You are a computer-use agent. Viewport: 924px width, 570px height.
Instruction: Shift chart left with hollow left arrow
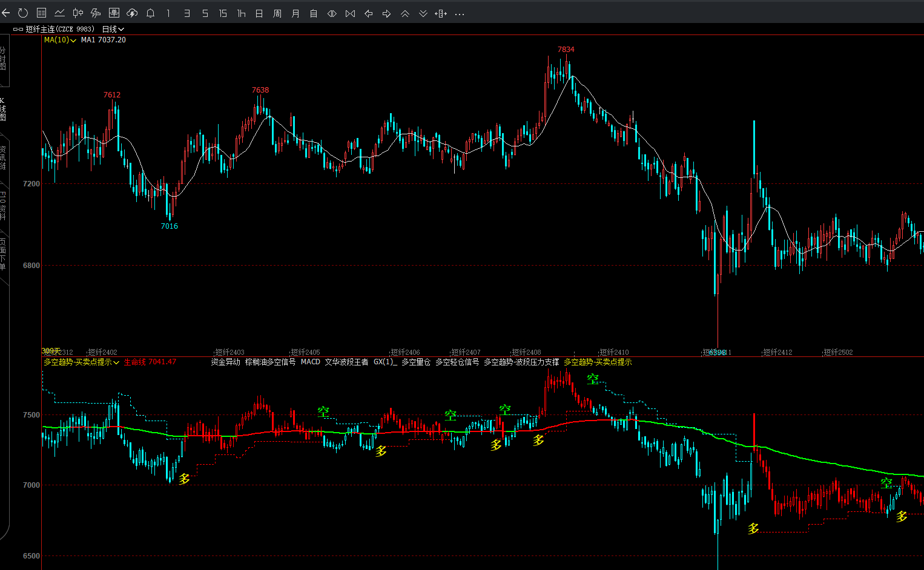368,13
